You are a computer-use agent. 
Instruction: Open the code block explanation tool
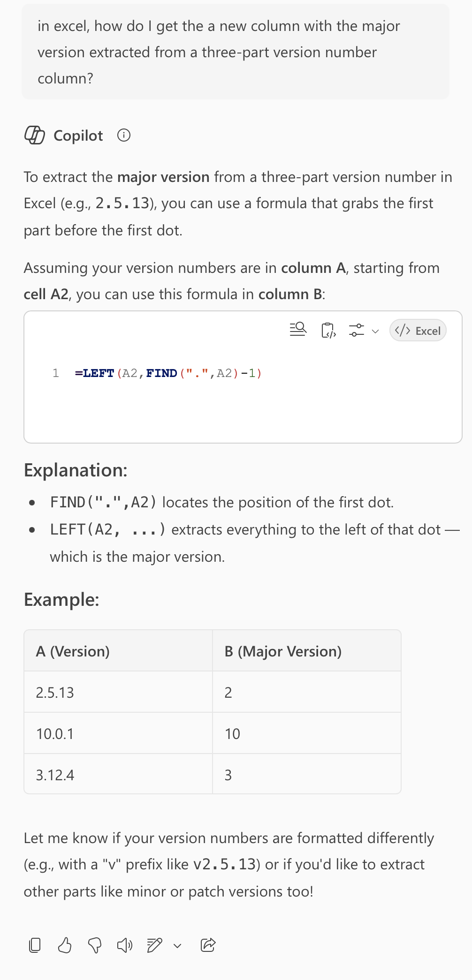coord(298,331)
